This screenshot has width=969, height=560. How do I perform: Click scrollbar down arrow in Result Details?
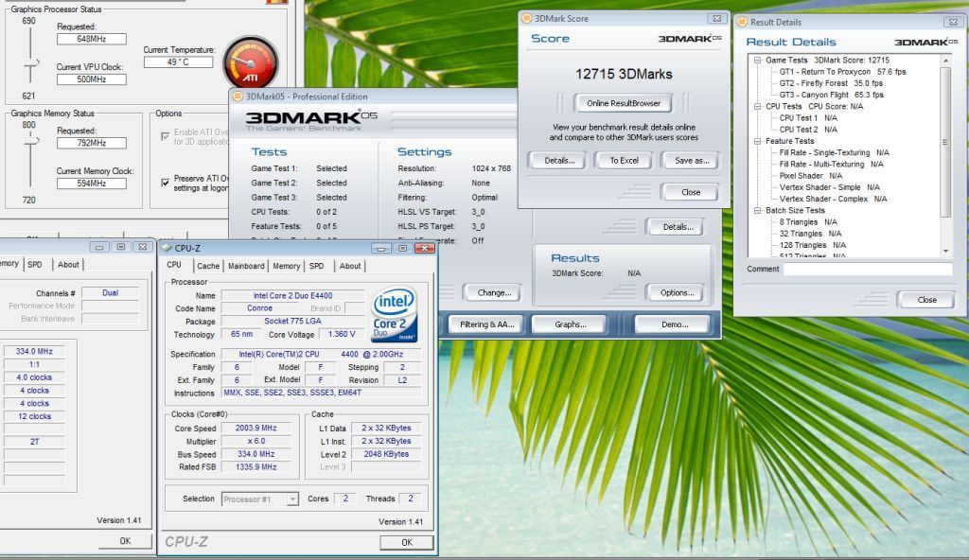click(x=945, y=251)
